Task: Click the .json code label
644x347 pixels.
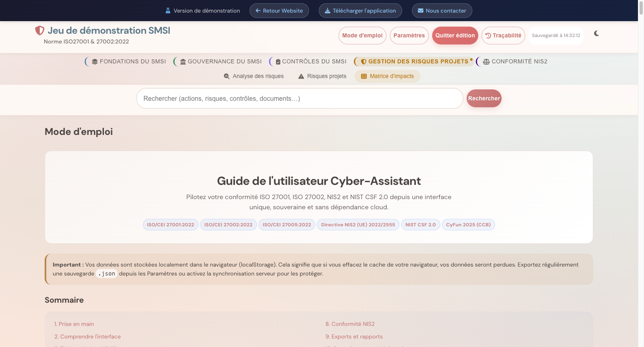Action: (x=107, y=273)
